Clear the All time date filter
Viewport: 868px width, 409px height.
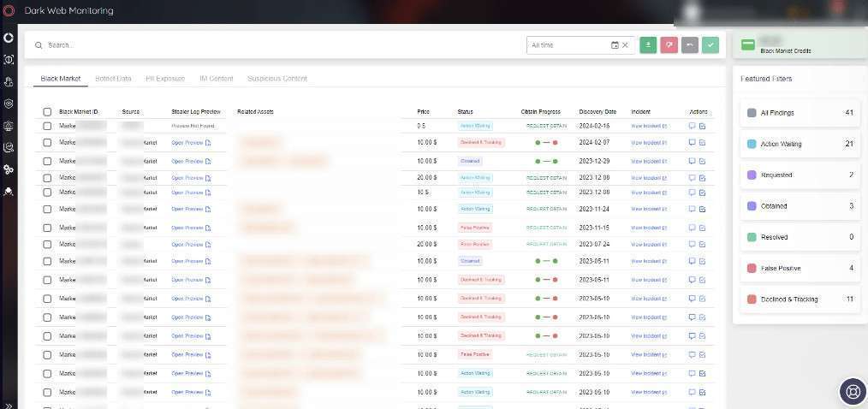[x=625, y=45]
